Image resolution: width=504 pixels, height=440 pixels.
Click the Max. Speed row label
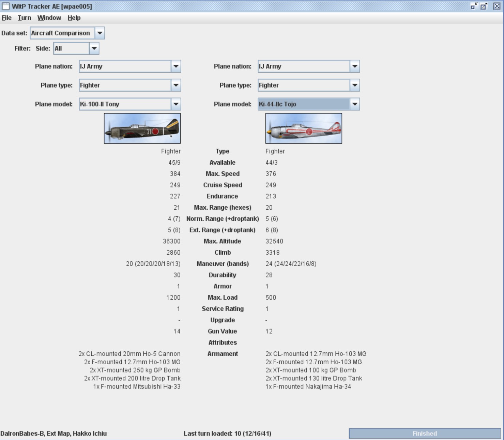(223, 174)
